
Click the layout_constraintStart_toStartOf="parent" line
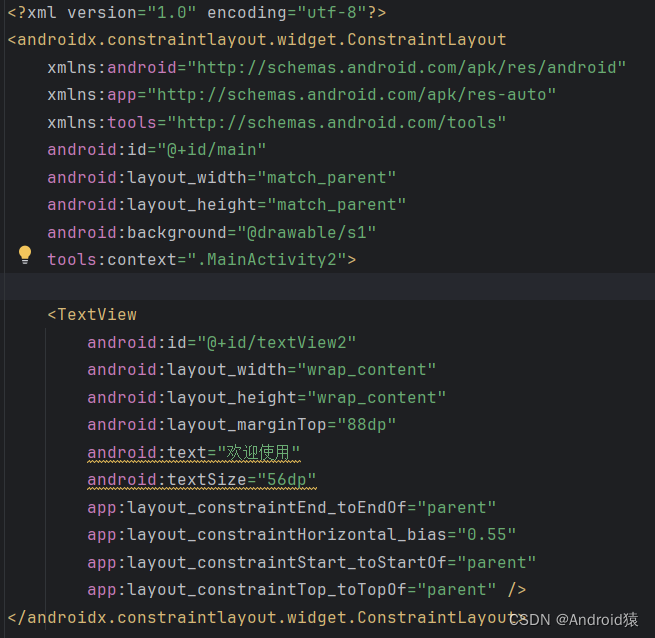coord(312,562)
